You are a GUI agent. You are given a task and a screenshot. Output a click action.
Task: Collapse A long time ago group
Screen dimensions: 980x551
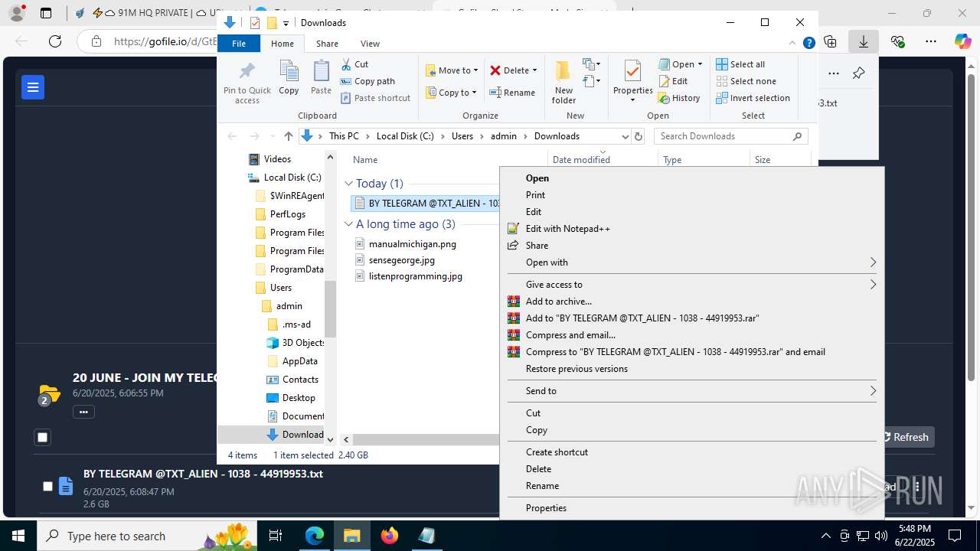pos(348,224)
